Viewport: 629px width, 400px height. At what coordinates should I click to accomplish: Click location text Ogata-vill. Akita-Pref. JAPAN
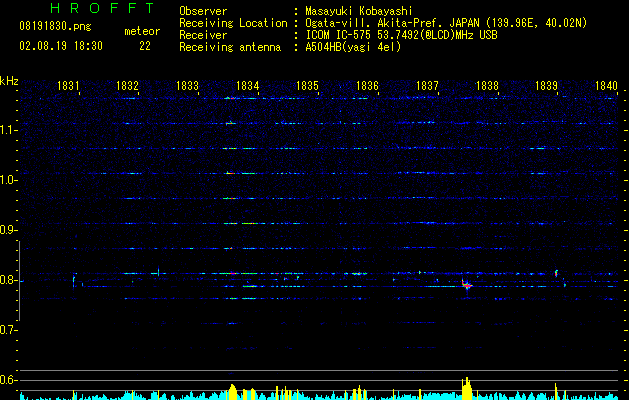393,23
